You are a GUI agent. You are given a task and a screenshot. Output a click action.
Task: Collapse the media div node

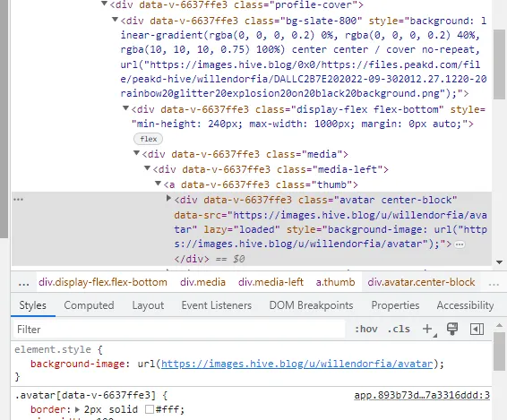click(x=136, y=153)
